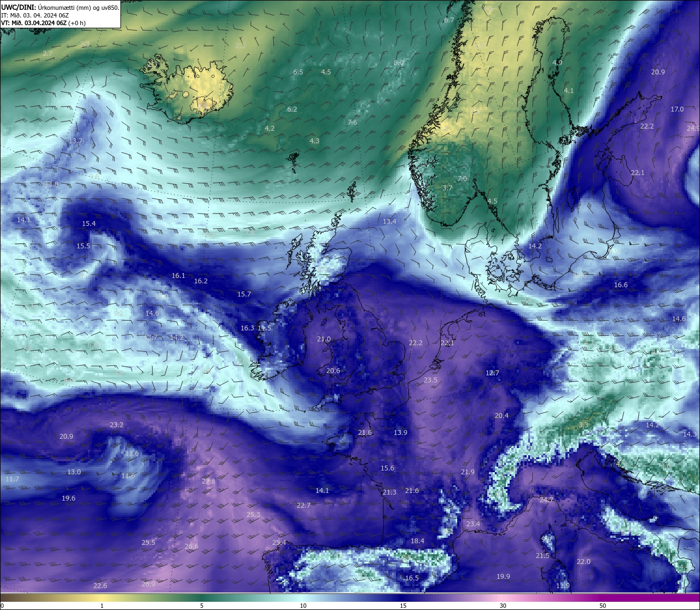
Task: Click the "15" tick label on colour scale
Action: click(x=403, y=606)
